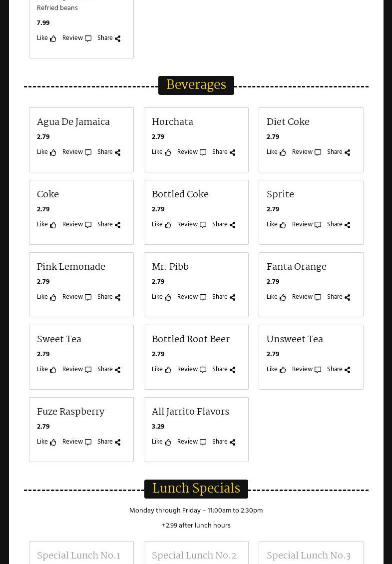Click the Share icon under Sprite
The height and width of the screenshot is (564, 392).
coord(348,225)
